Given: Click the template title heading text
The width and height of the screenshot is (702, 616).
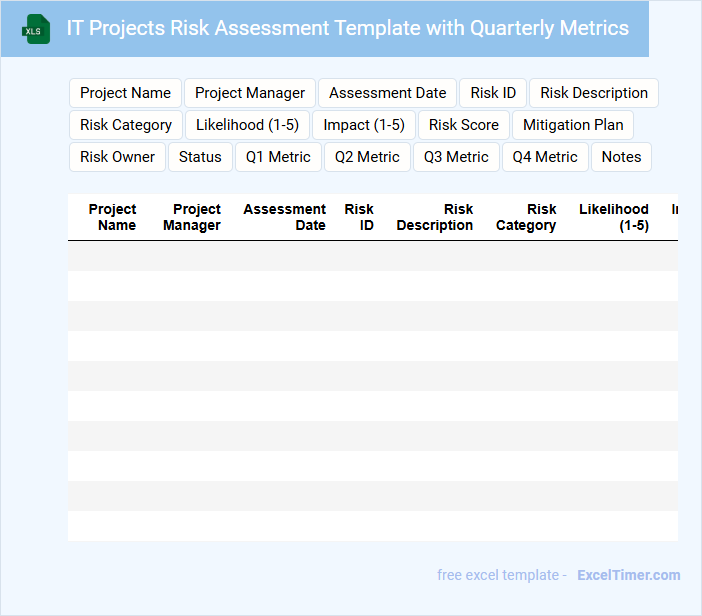Looking at the screenshot, I should coord(347,28).
